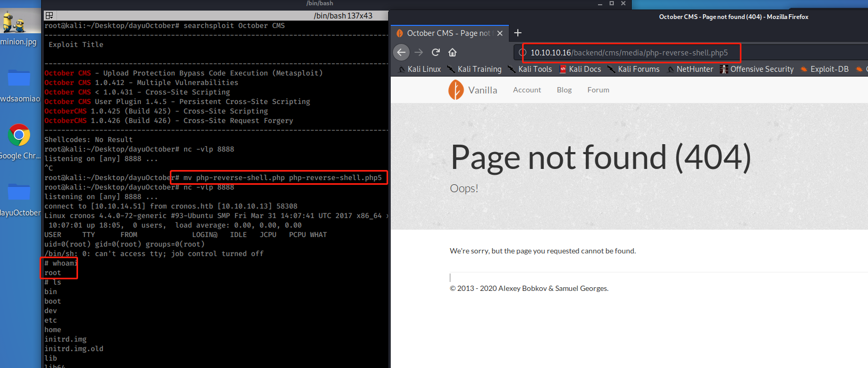The width and height of the screenshot is (868, 368).
Task: Maximize the /bin/bash terminal window
Action: (x=612, y=3)
